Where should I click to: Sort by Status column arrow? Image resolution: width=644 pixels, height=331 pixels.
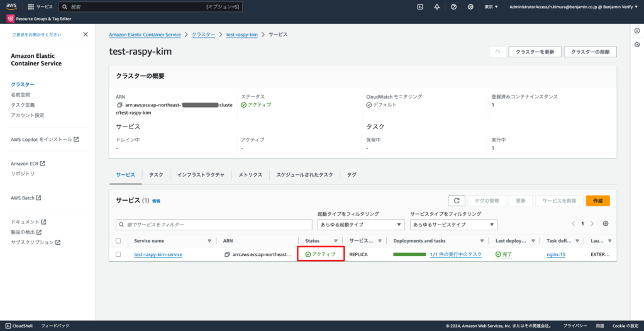click(336, 241)
